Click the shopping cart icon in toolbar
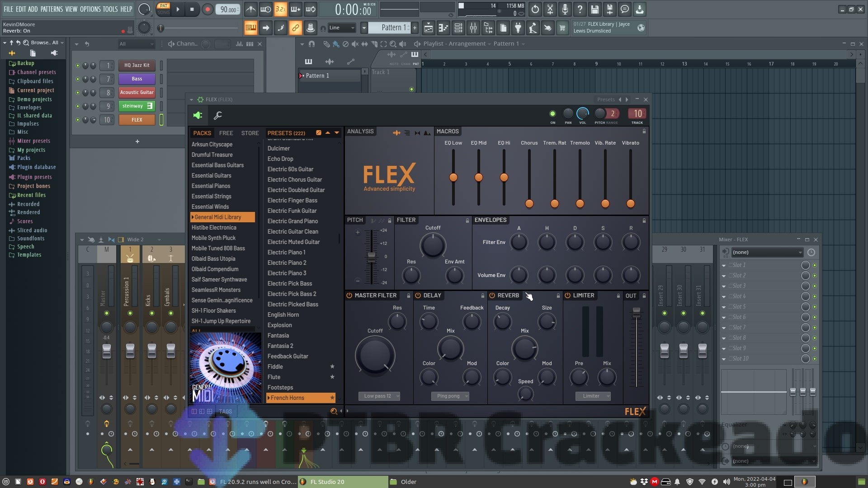 [x=562, y=28]
